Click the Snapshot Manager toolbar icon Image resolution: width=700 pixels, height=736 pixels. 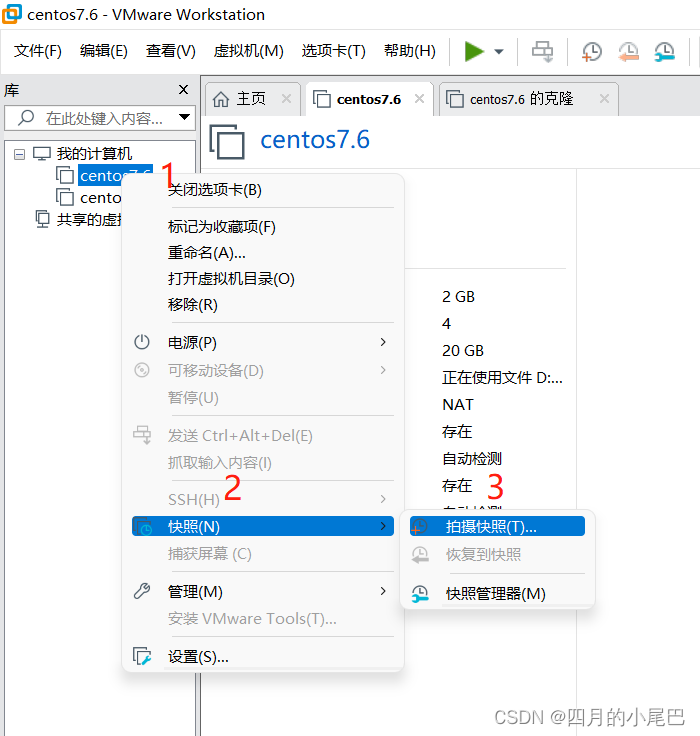665,51
